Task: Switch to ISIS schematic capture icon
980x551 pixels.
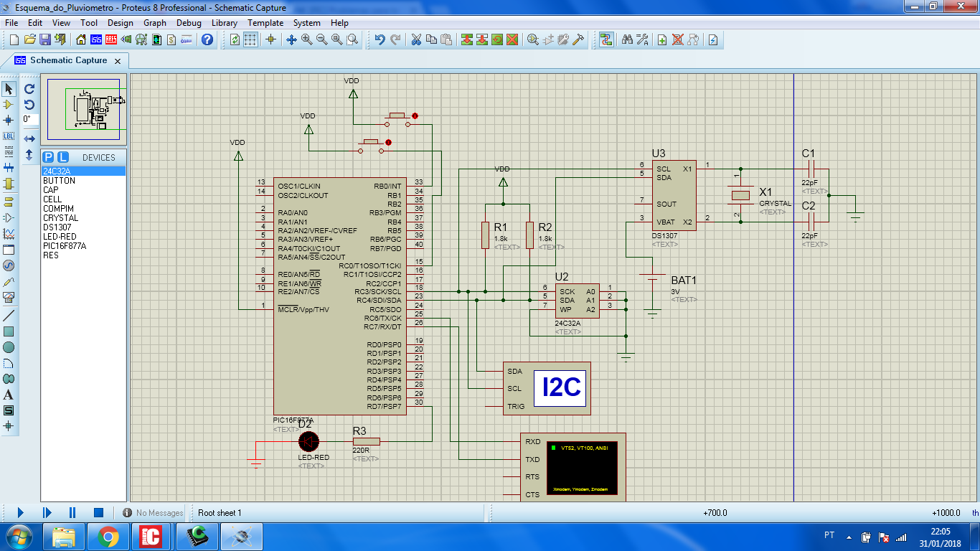Action: click(96, 39)
